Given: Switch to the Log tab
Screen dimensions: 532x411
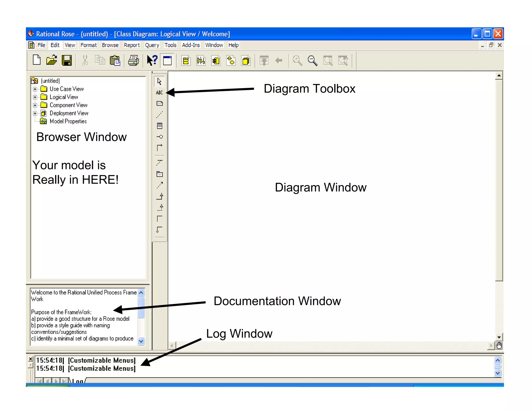Looking at the screenshot, I should point(78,381).
